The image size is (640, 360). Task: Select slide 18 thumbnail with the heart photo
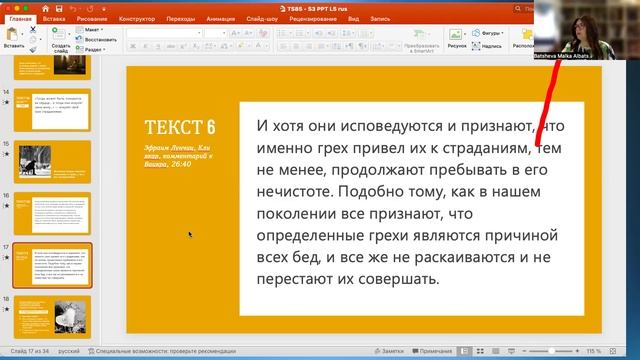coord(52,317)
